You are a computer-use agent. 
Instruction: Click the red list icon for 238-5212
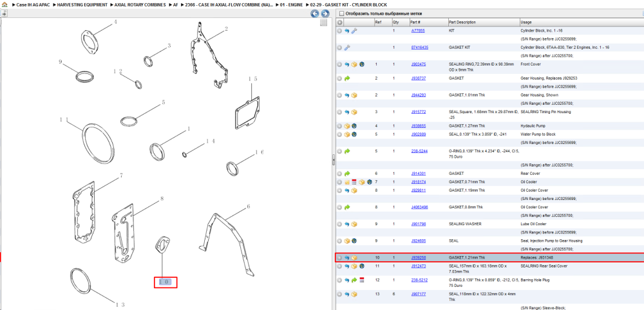(x=361, y=280)
